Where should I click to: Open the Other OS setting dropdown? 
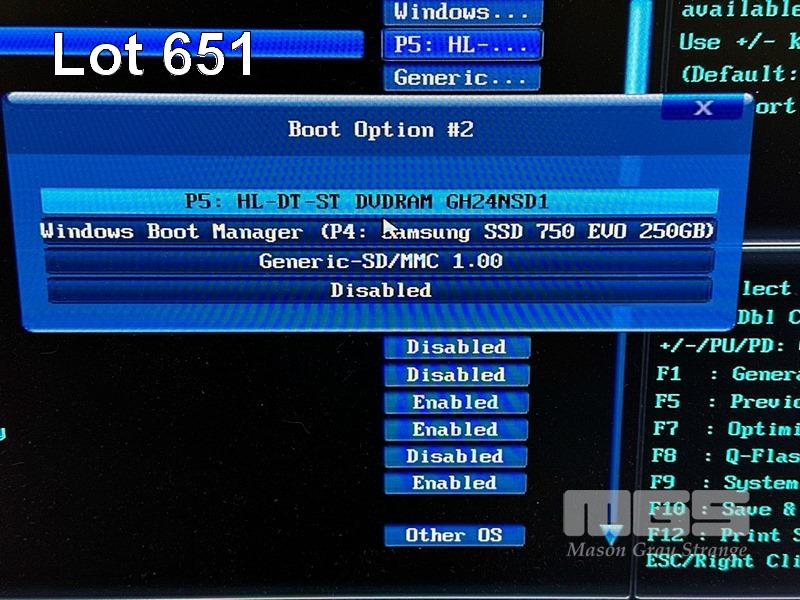(x=454, y=535)
